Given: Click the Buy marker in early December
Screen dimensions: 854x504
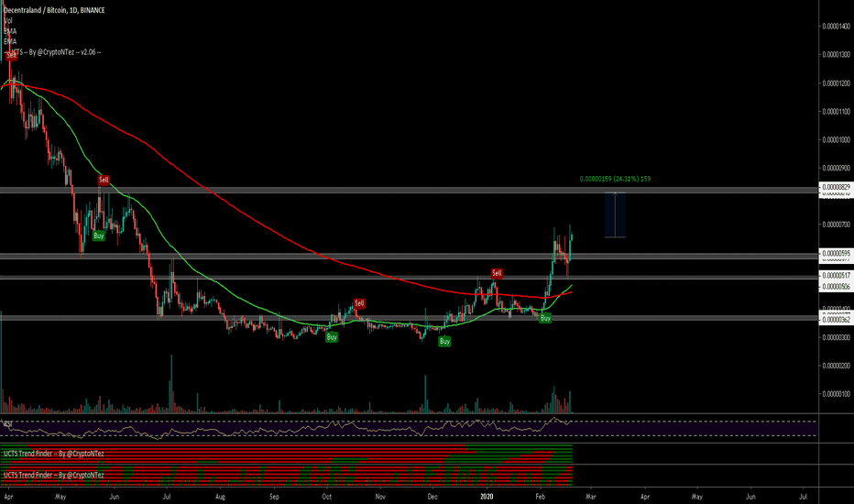Looking at the screenshot, I should click(x=445, y=341).
